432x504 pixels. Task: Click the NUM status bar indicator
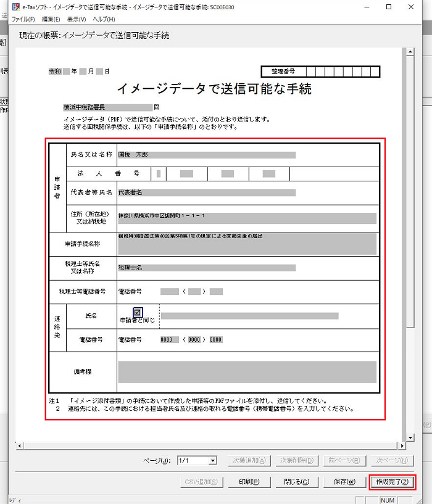(x=388, y=500)
